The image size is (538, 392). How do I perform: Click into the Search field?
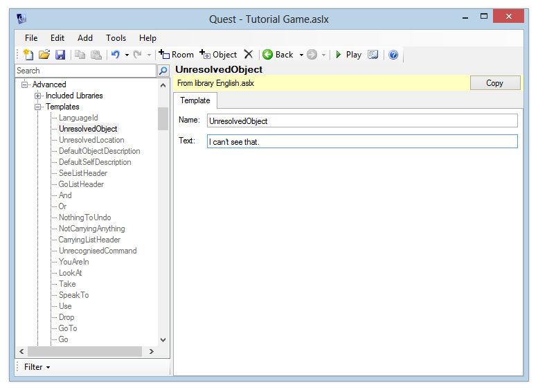(86, 71)
